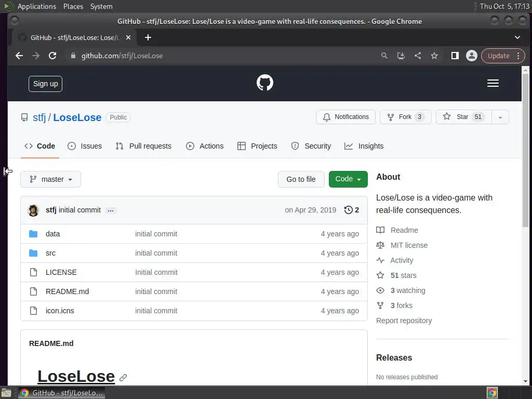Open the hamburger navigation menu
The height and width of the screenshot is (399, 532).
[493, 83]
